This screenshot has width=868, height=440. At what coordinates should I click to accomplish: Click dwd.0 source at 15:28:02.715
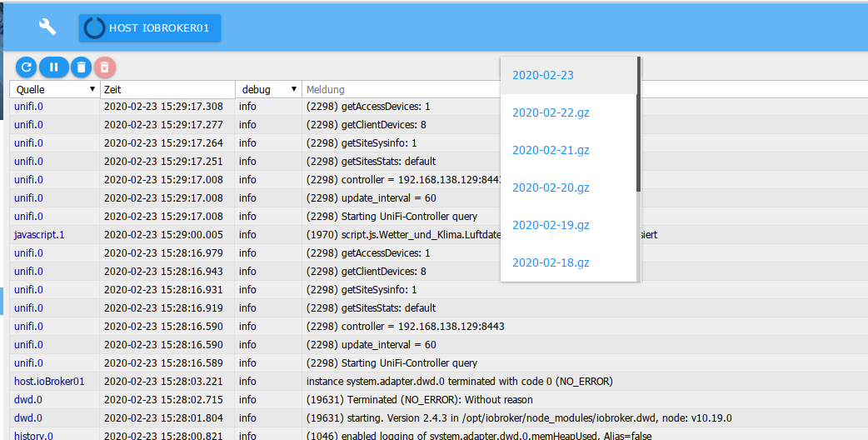point(28,400)
